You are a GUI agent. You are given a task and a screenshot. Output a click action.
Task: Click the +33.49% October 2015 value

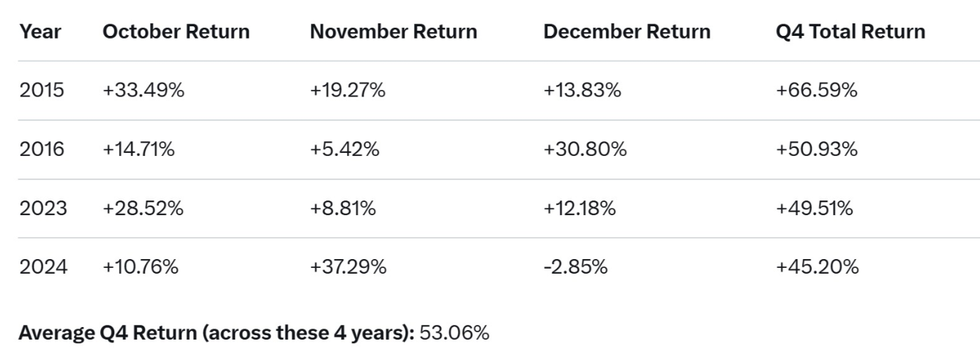click(142, 91)
